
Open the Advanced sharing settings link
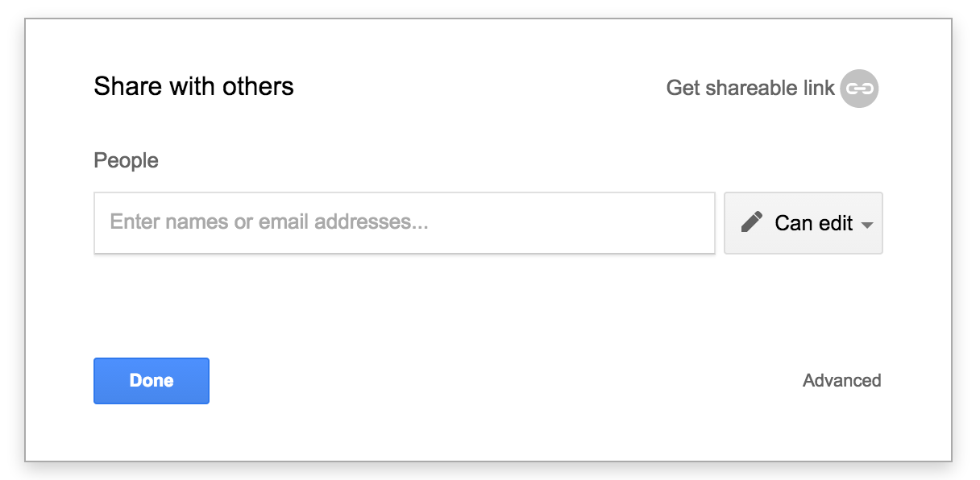tap(841, 380)
